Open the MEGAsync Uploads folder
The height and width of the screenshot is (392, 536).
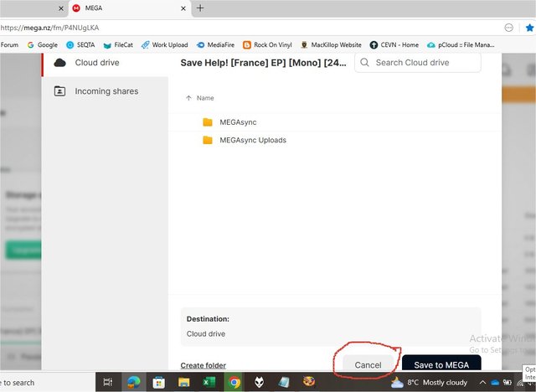(x=335, y=140)
